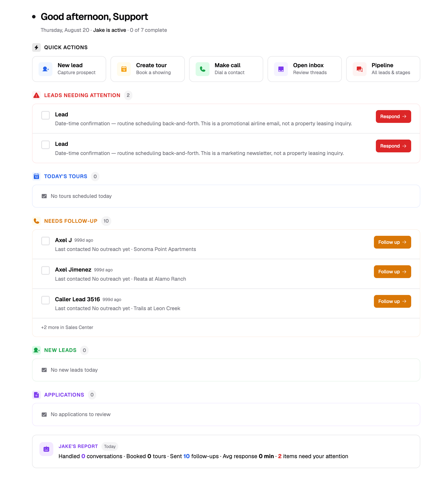Click the Make call phone icon

click(202, 69)
